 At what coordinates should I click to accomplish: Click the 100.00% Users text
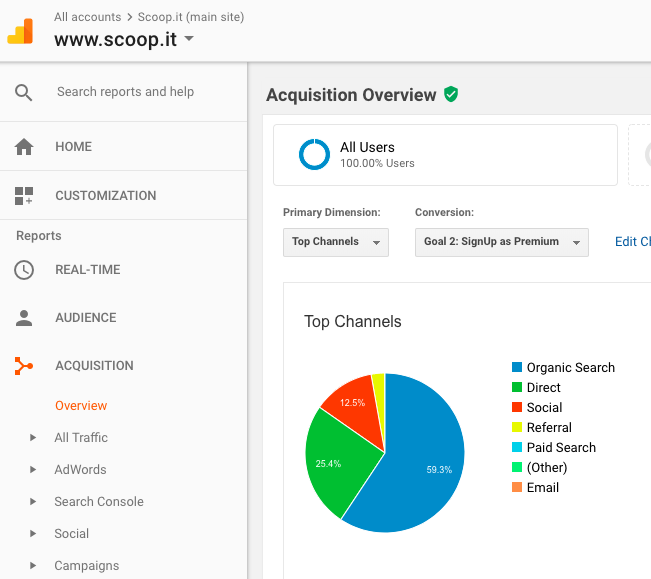click(377, 163)
